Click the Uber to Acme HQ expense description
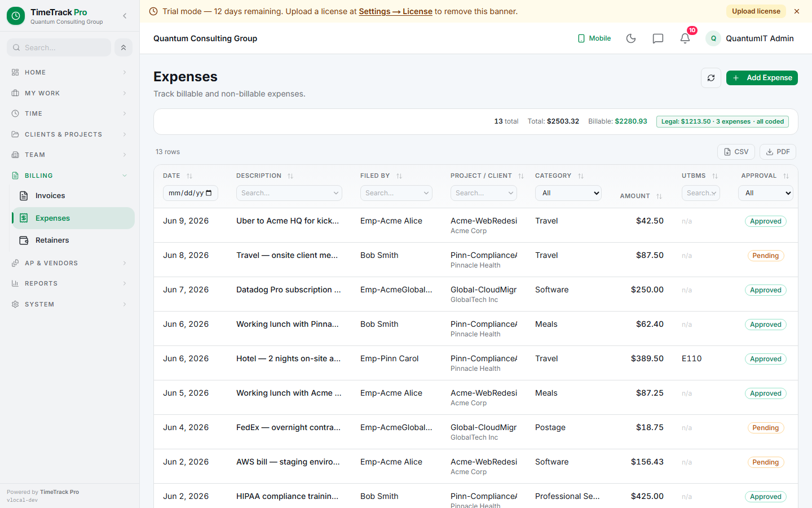The height and width of the screenshot is (508, 812). (288, 221)
